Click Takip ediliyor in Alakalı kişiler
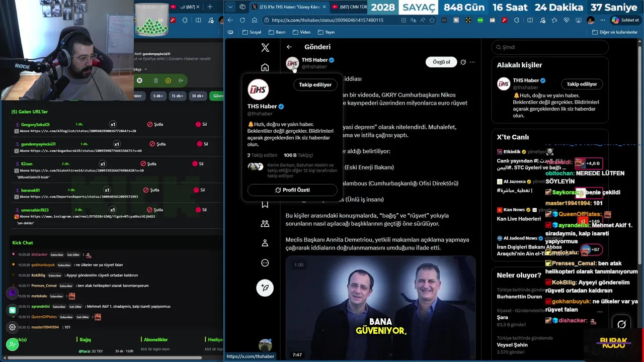644x362 pixels. (x=582, y=84)
